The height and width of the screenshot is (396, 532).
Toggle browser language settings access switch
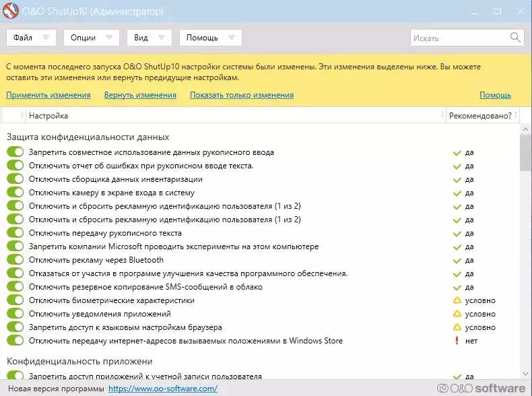(15, 327)
